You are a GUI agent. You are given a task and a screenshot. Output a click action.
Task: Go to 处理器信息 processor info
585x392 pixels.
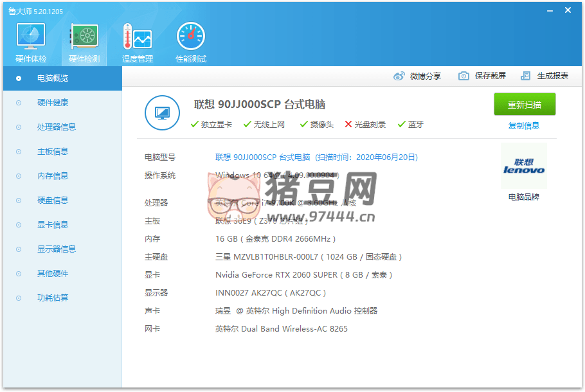pyautogui.click(x=57, y=127)
